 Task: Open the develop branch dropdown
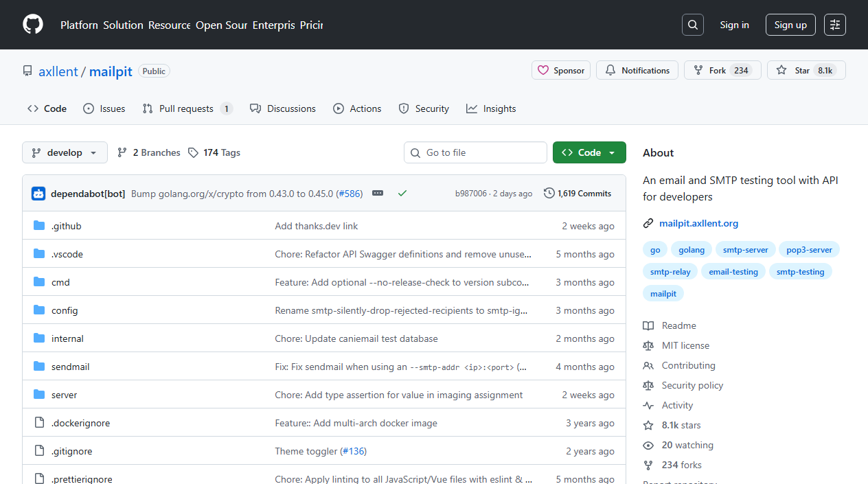pyautogui.click(x=65, y=152)
